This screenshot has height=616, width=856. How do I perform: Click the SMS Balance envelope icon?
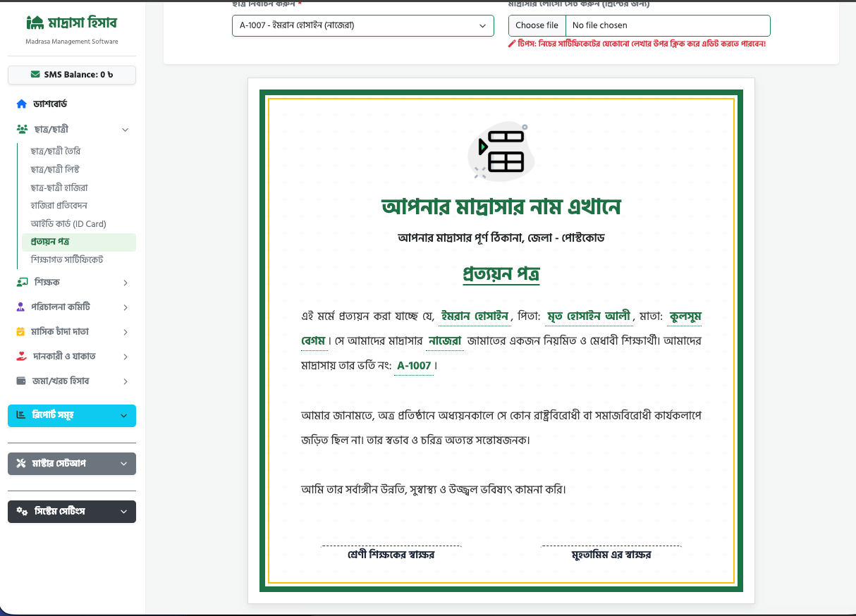pos(35,75)
